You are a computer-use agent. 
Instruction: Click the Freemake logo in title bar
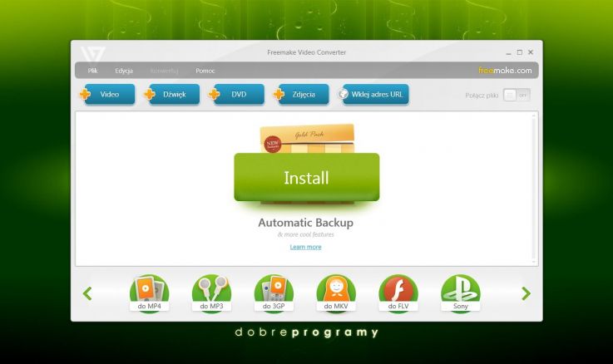[x=92, y=54]
